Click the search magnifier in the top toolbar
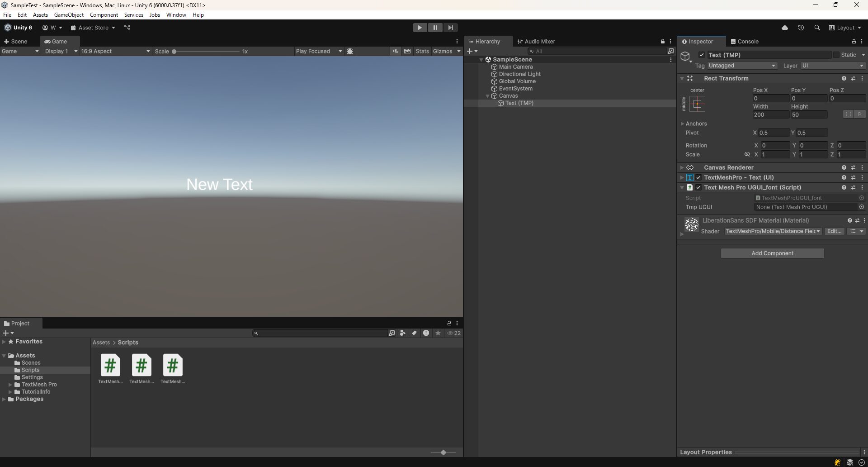Image resolution: width=868 pixels, height=467 pixels. click(x=817, y=28)
